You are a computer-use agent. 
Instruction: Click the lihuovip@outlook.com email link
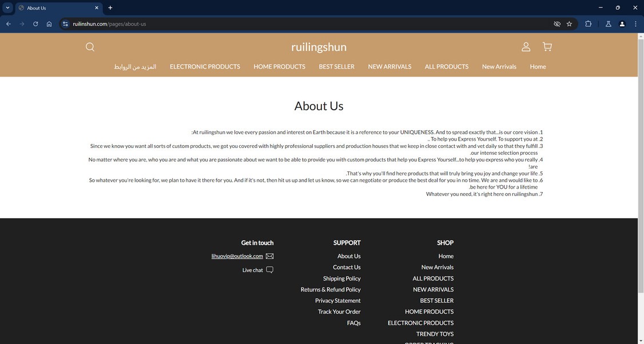click(x=237, y=256)
